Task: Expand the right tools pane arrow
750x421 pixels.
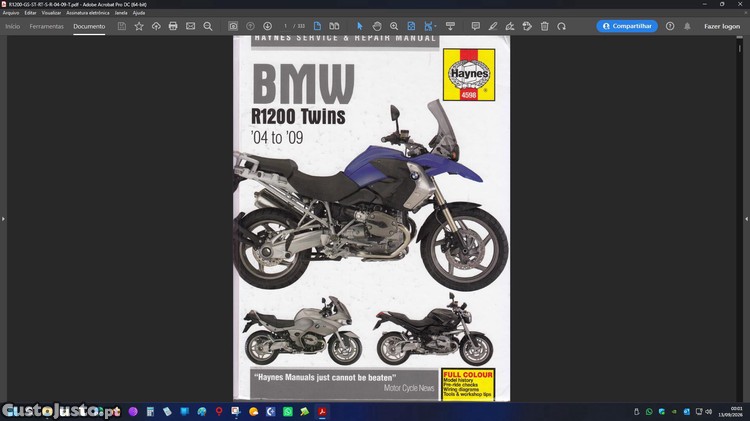Action: 747,219
